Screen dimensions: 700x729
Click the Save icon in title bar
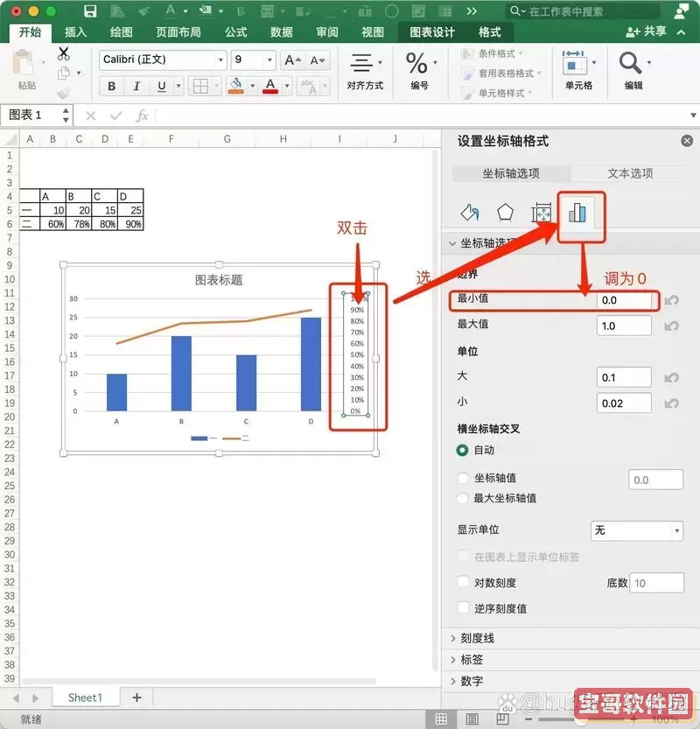(x=90, y=11)
